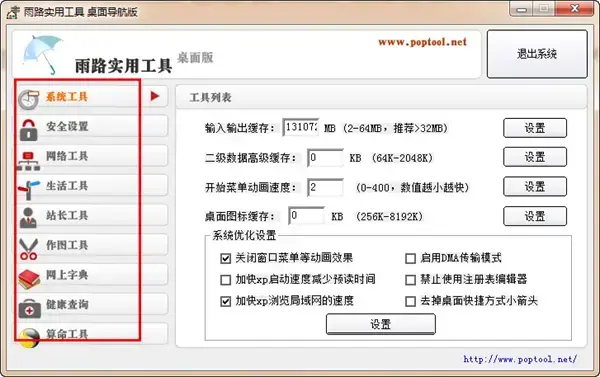Click the person icon beside 站长工具
The image size is (600, 377).
click(x=28, y=218)
